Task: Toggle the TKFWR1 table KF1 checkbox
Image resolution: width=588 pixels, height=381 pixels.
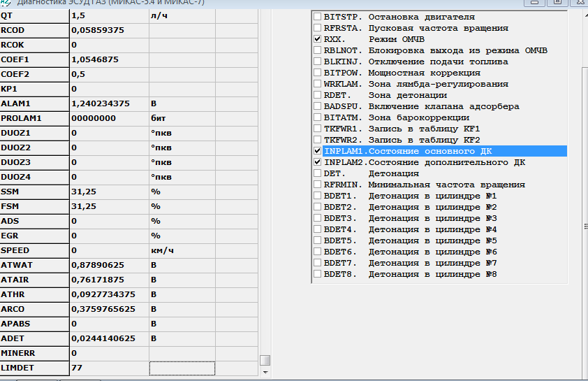Action: [317, 129]
